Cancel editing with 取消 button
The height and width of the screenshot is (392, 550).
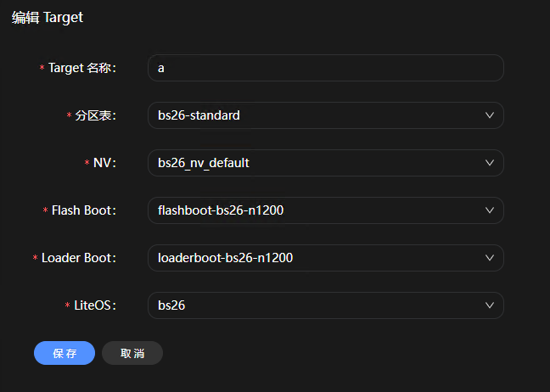pos(132,353)
